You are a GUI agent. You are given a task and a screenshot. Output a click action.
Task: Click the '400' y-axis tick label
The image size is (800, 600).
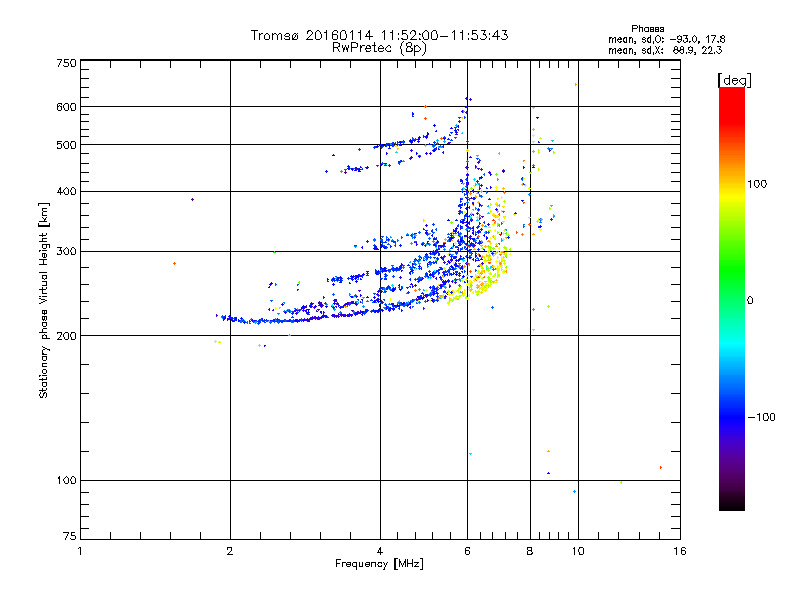pos(66,192)
